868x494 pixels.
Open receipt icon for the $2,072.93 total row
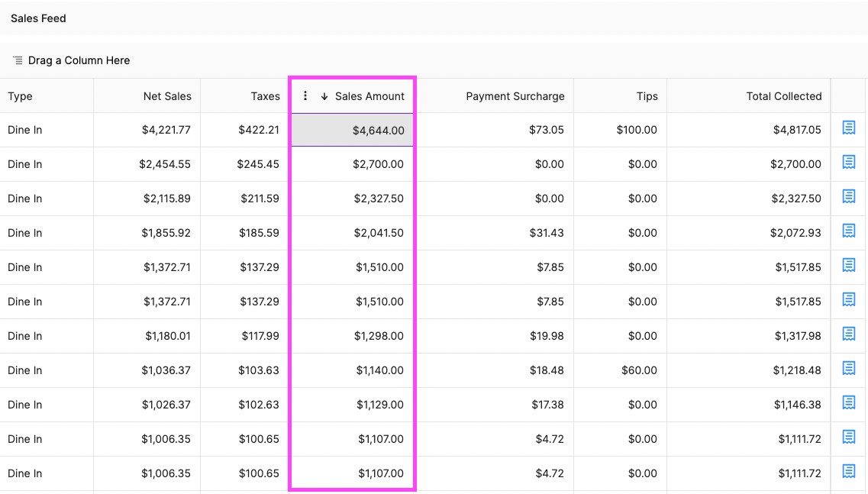pos(848,231)
